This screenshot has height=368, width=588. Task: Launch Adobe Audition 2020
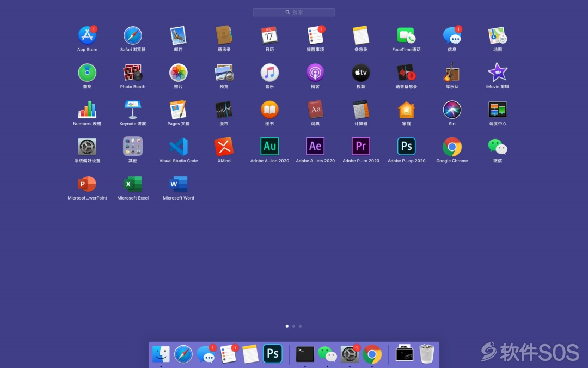pos(269,147)
